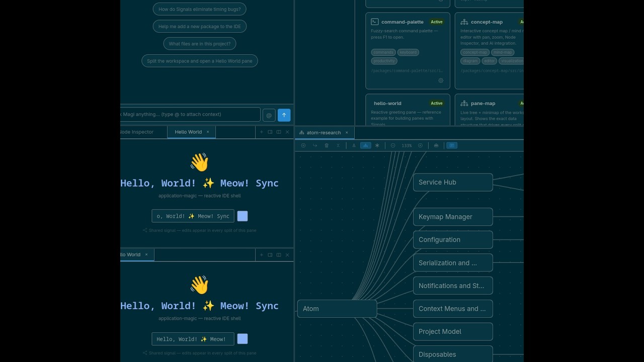This screenshot has width=644, height=362.
Task: Click the attach context @ button
Action: point(269,115)
